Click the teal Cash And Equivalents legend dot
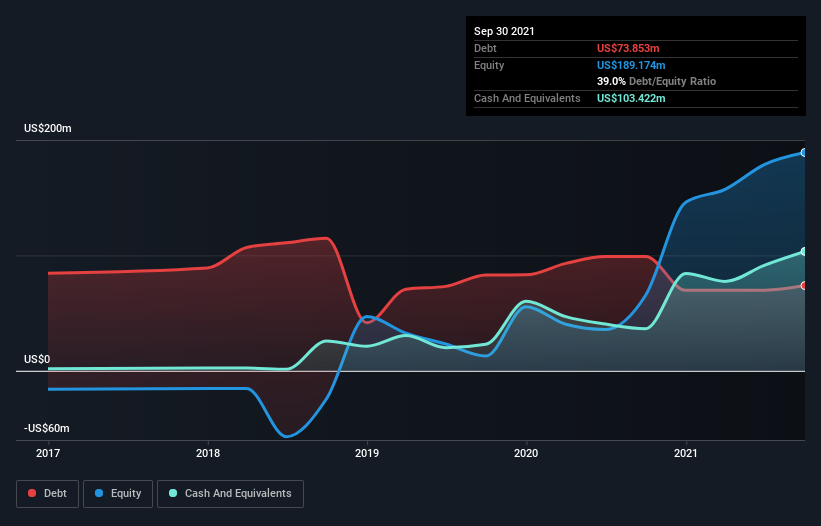821x526 pixels. pyautogui.click(x=173, y=493)
